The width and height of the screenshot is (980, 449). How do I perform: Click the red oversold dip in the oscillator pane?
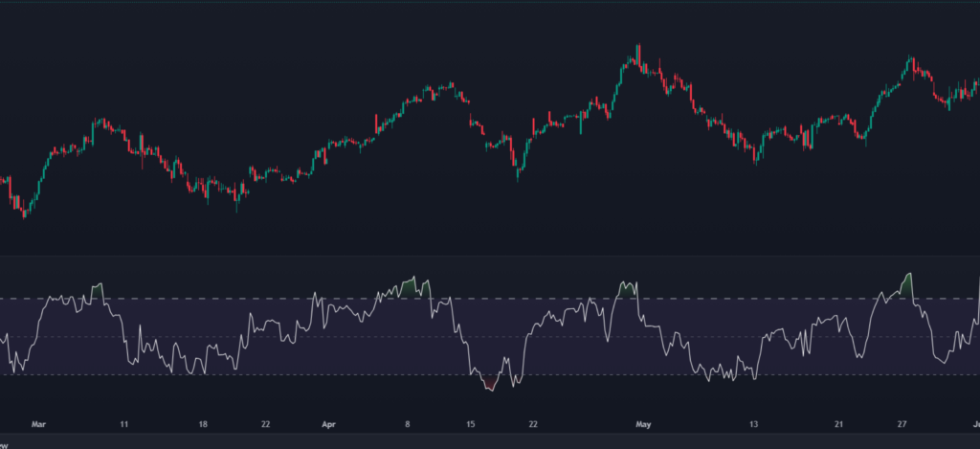pyautogui.click(x=489, y=385)
